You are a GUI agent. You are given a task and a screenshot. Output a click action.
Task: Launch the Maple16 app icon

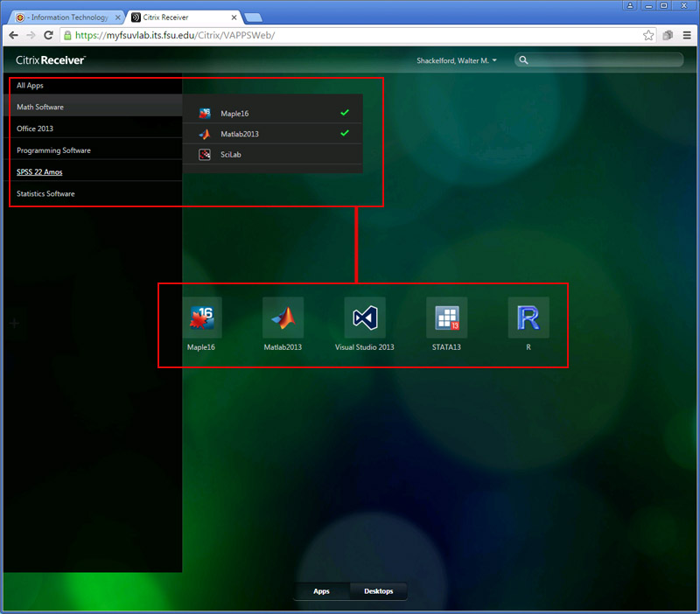pos(201,317)
